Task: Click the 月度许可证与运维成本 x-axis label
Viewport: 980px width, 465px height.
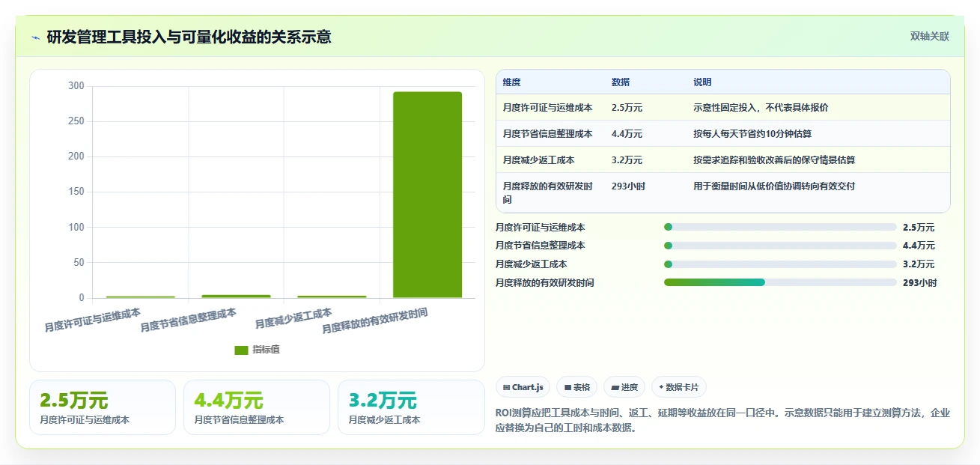Action: [92, 319]
